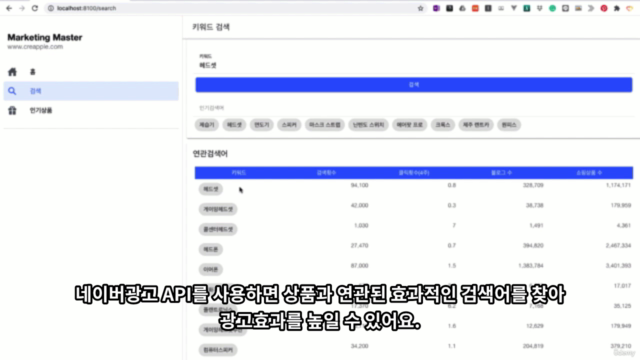The image size is (640, 360).
Task: Click the green S extension icon
Action: tap(527, 8)
